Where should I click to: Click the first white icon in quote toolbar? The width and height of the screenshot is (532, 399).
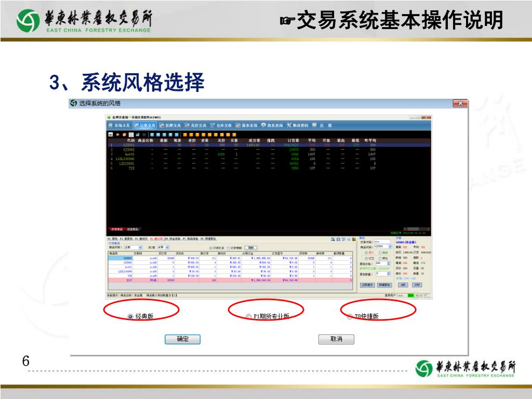111,135
